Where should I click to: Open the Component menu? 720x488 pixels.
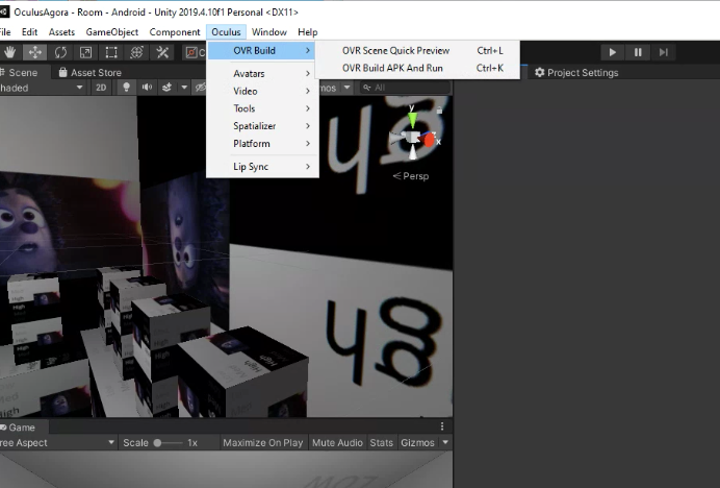175,32
